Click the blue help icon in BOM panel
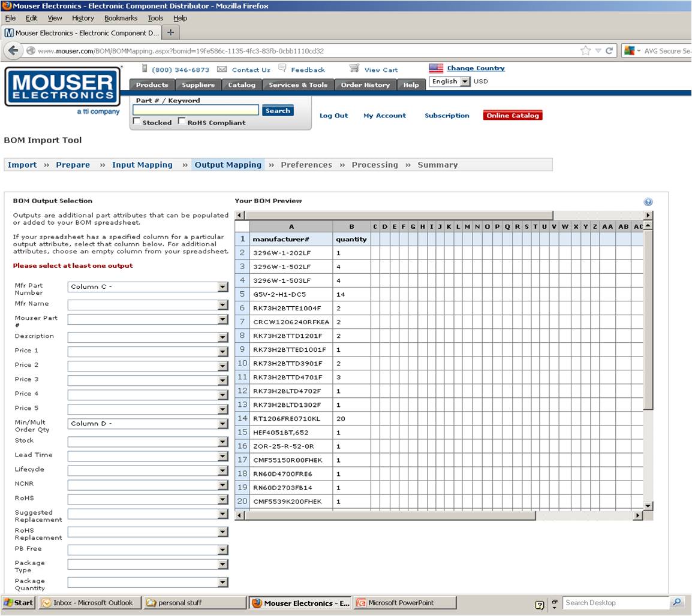 tap(648, 202)
